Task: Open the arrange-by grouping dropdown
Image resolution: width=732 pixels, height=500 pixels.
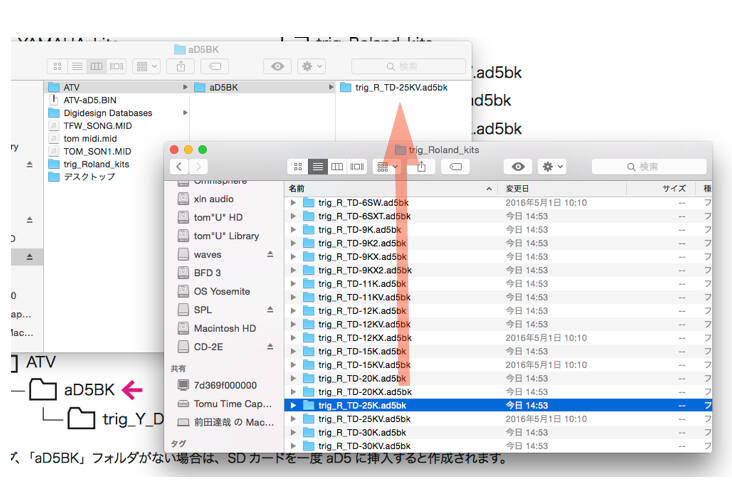Action: tap(387, 167)
